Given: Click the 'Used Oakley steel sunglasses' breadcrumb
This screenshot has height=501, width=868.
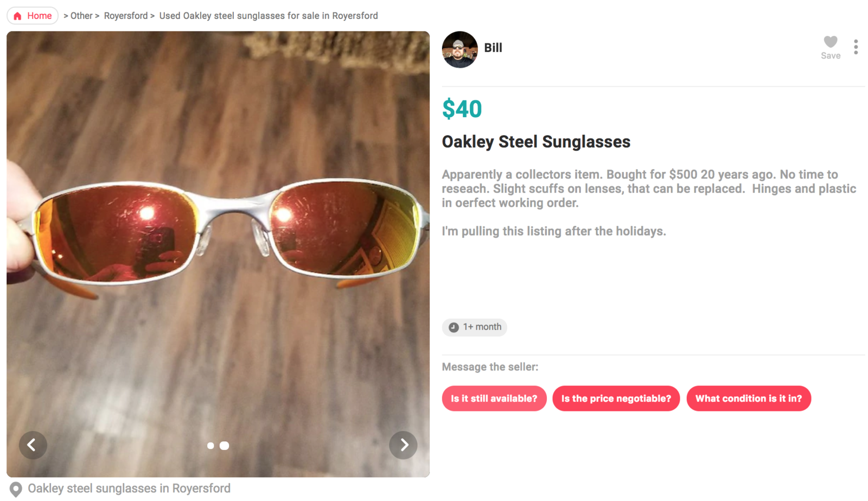Looking at the screenshot, I should pos(269,16).
